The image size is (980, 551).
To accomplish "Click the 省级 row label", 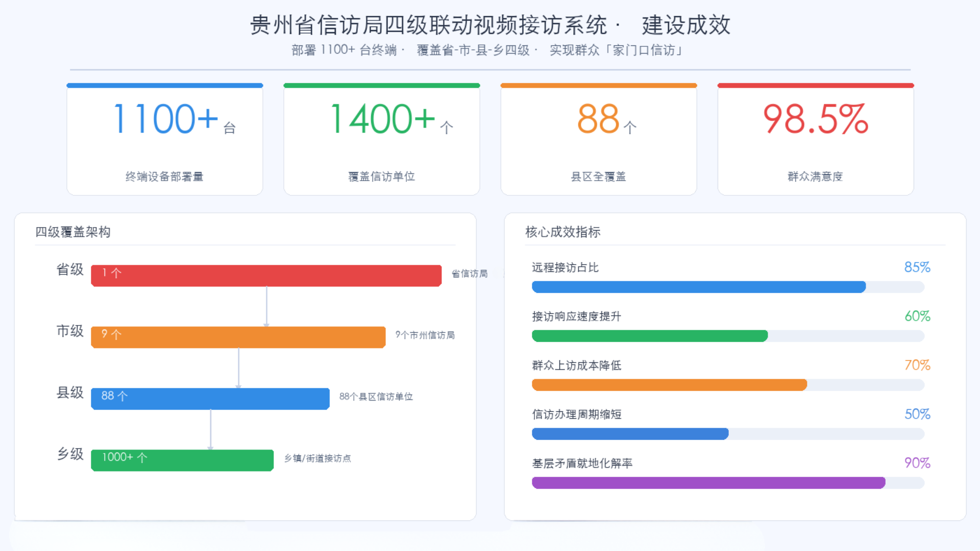I will click(70, 269).
